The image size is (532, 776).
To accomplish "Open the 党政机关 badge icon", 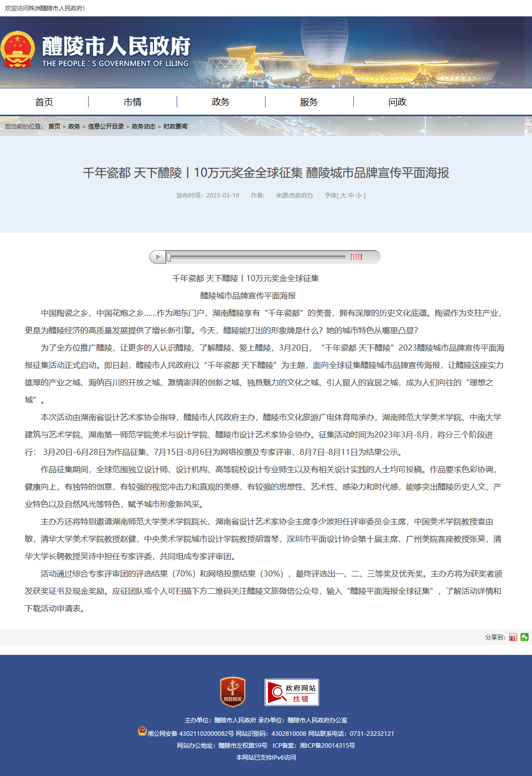I will point(233,692).
